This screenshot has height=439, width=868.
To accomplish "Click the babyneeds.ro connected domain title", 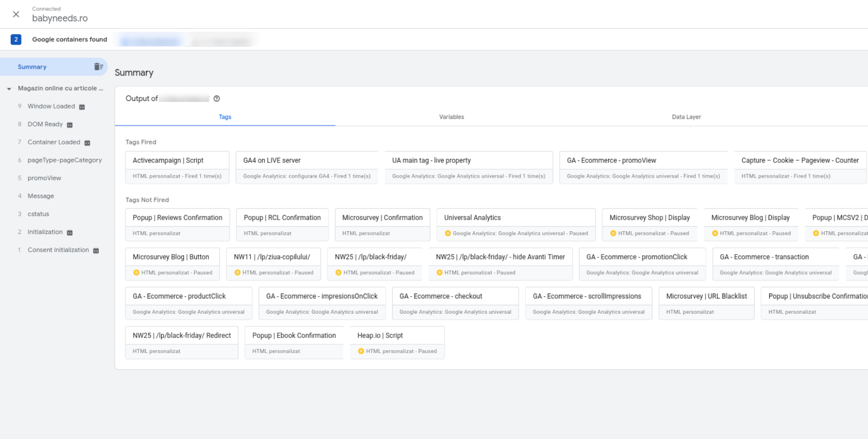I will click(x=60, y=18).
